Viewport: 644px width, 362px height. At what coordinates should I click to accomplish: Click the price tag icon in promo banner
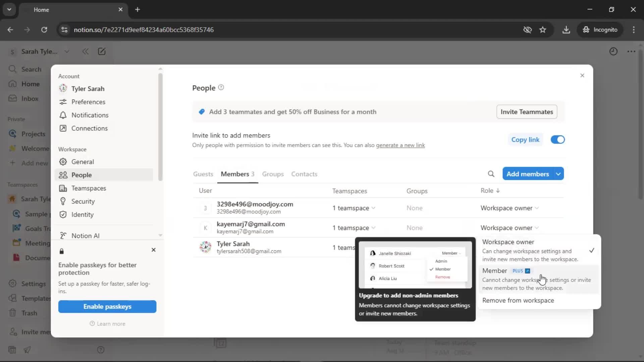pos(202,112)
